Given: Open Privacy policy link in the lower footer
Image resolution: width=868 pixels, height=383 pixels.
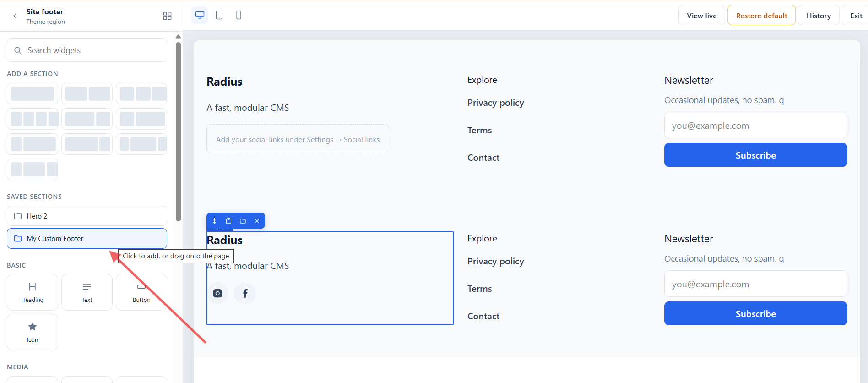Looking at the screenshot, I should point(495,261).
